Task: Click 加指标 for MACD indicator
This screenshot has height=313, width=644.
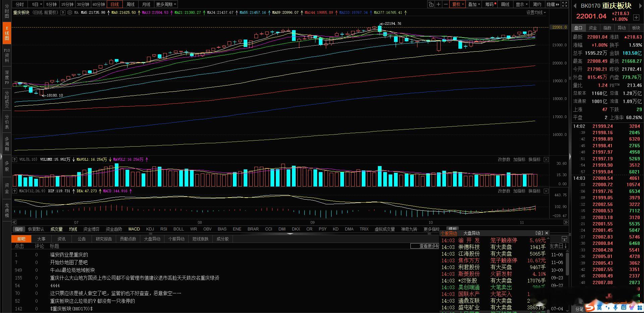Action: point(519,191)
